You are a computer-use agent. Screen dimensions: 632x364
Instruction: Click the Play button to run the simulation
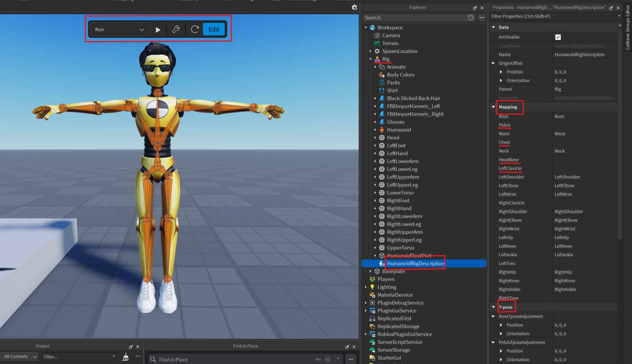pos(158,29)
